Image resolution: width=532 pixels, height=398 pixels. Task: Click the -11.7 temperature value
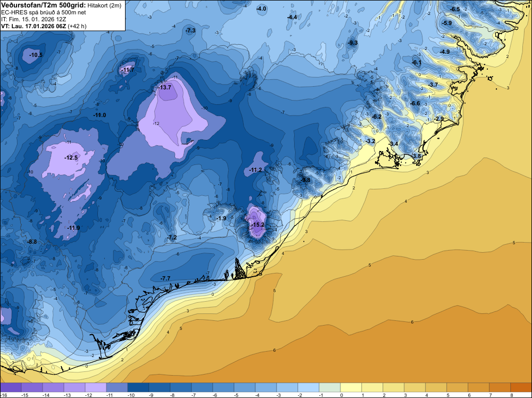(128, 70)
